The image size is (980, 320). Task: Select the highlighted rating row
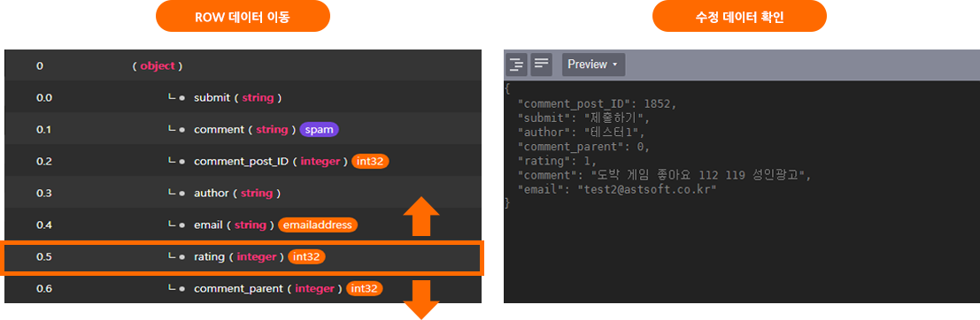[x=243, y=257]
